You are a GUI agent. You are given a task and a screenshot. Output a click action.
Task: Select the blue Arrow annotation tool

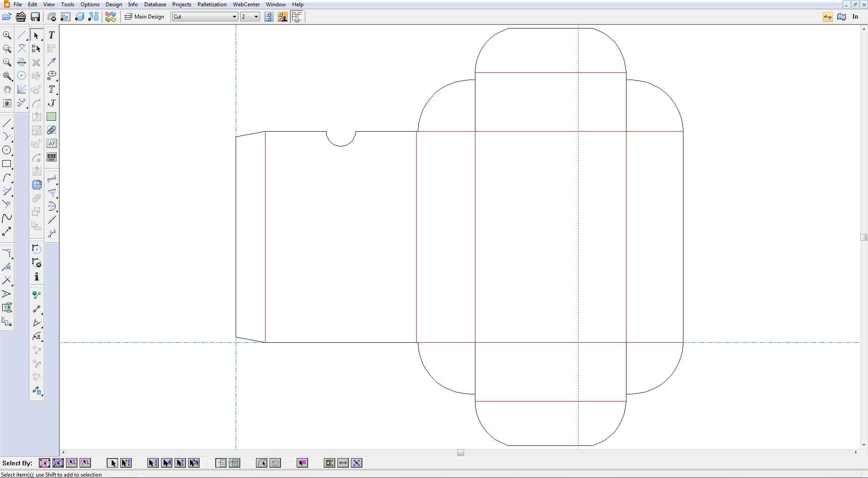(52, 62)
